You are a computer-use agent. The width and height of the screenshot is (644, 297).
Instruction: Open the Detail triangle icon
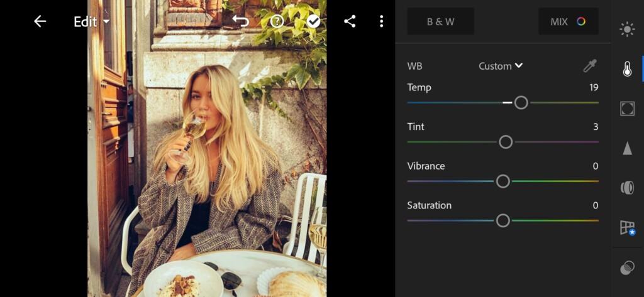[627, 148]
